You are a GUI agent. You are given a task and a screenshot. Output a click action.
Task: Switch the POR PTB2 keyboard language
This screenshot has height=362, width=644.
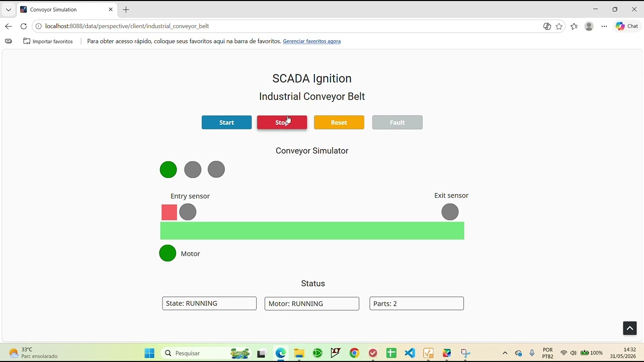[548, 353]
